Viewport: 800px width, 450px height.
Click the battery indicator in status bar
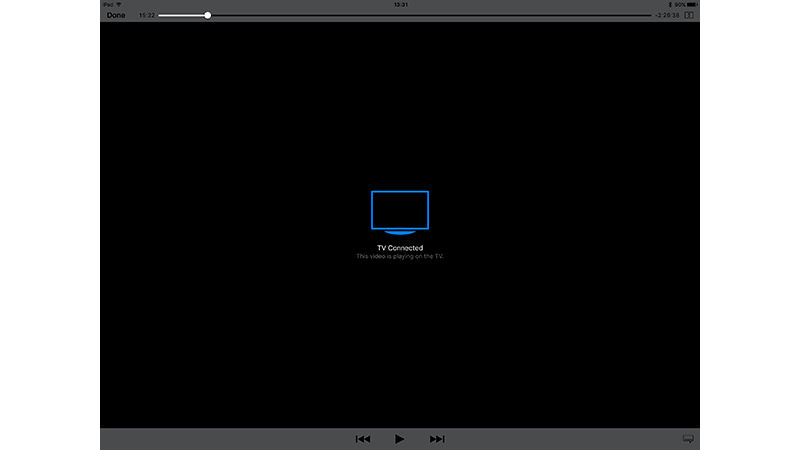click(x=691, y=5)
